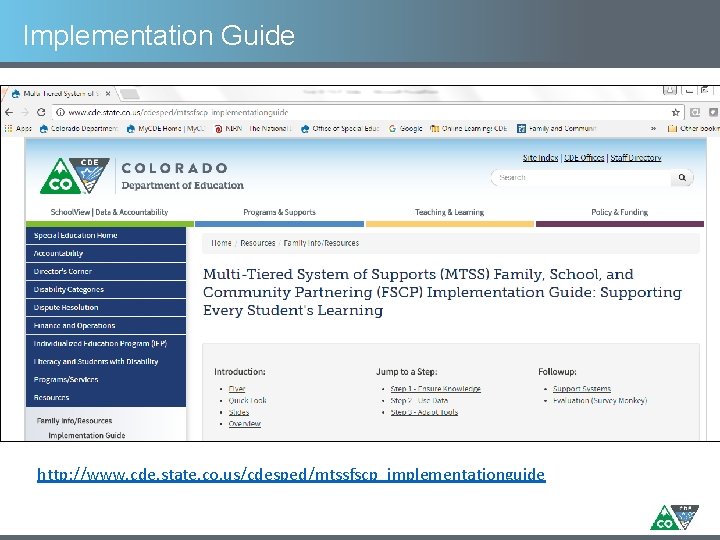Viewport: 720px width, 540px height.
Task: Open Teaching & Learning menu
Action: [449, 212]
